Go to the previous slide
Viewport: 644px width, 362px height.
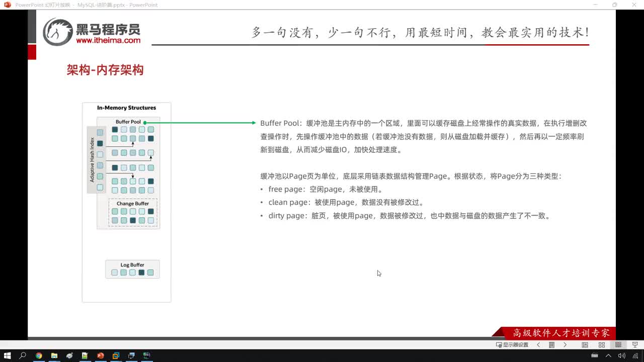539,345
